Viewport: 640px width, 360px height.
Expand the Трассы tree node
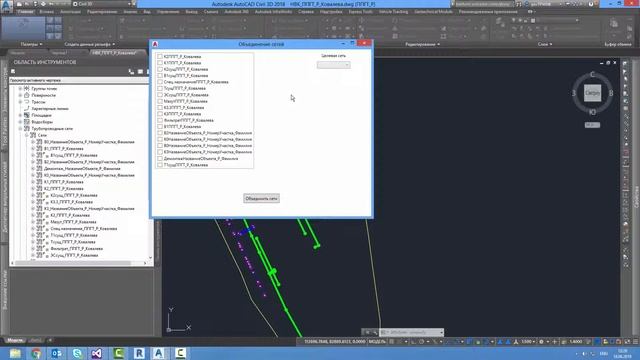pos(20,102)
